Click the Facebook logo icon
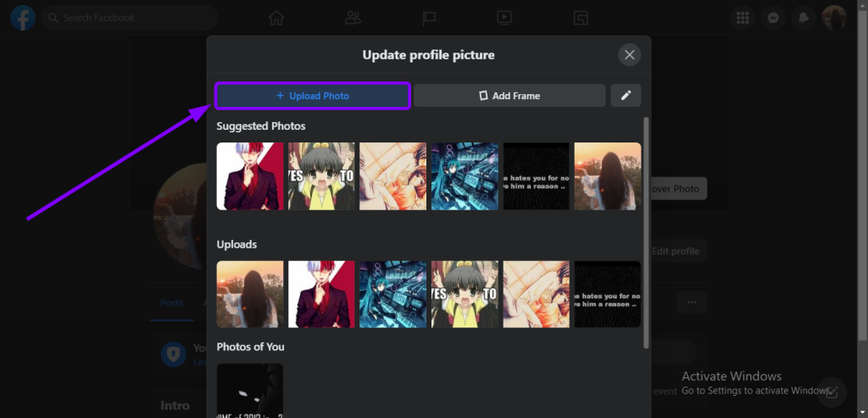Viewport: 868px width, 418px height. pyautogui.click(x=23, y=17)
